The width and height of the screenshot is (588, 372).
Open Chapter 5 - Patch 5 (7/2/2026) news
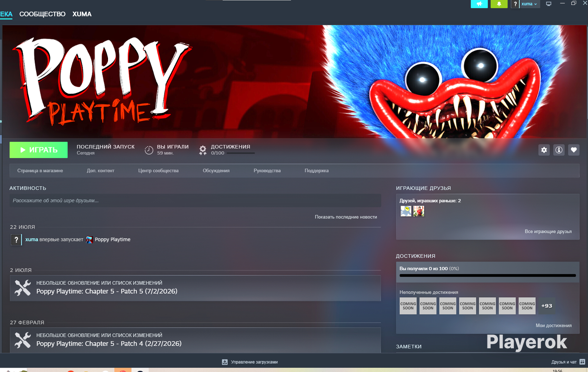107,291
